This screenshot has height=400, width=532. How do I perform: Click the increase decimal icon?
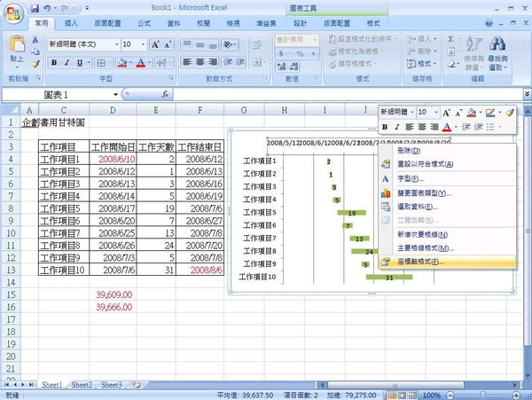[281, 67]
